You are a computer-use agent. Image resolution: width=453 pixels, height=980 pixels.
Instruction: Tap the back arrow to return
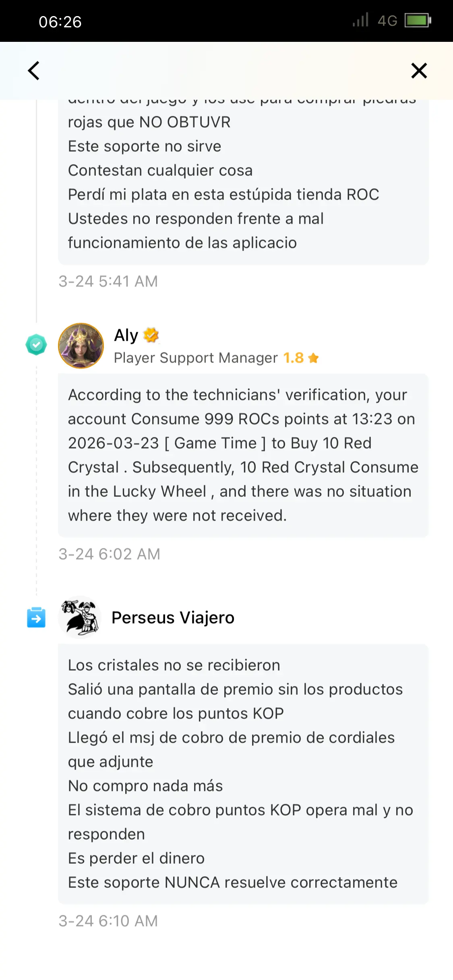(x=34, y=70)
